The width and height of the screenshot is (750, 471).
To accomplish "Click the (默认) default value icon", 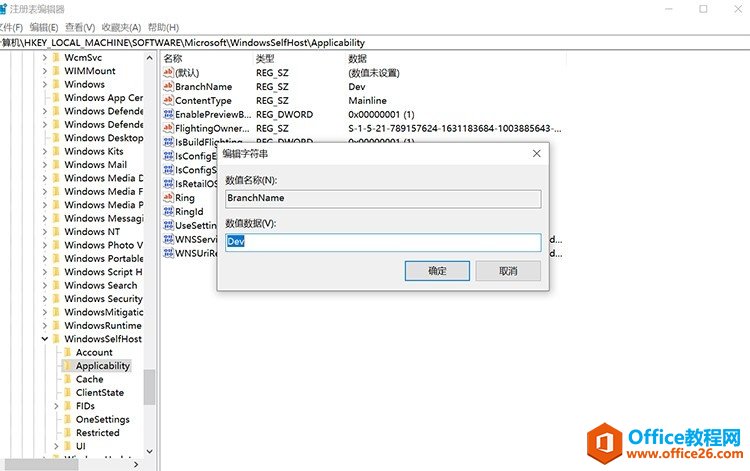I will [x=168, y=73].
